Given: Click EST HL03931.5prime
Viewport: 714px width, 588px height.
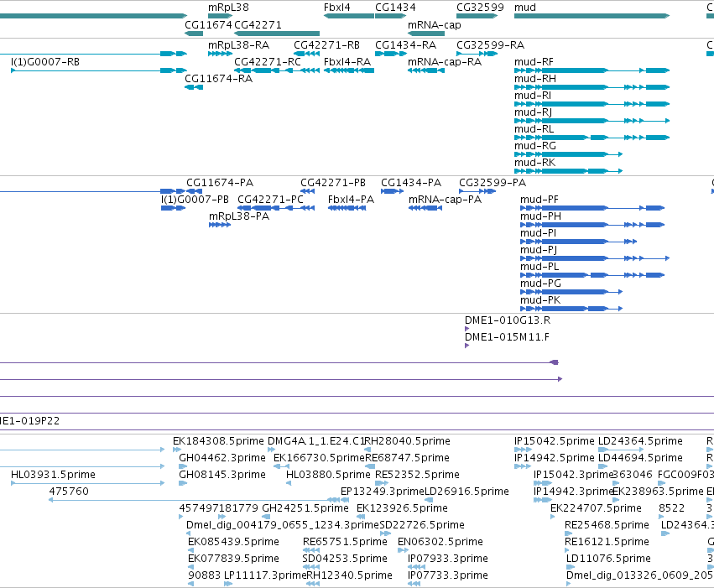Looking at the screenshot, I should tap(87, 483).
